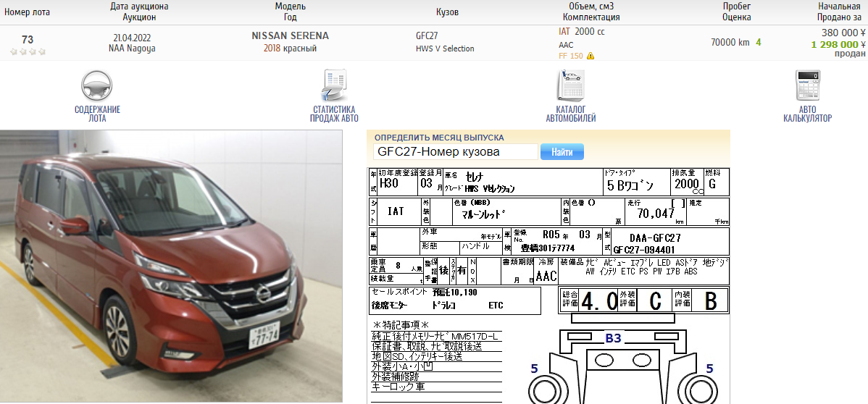The width and height of the screenshot is (868, 404).
Task: Click the 4.0 overall grade on sheet
Action: pos(599,302)
